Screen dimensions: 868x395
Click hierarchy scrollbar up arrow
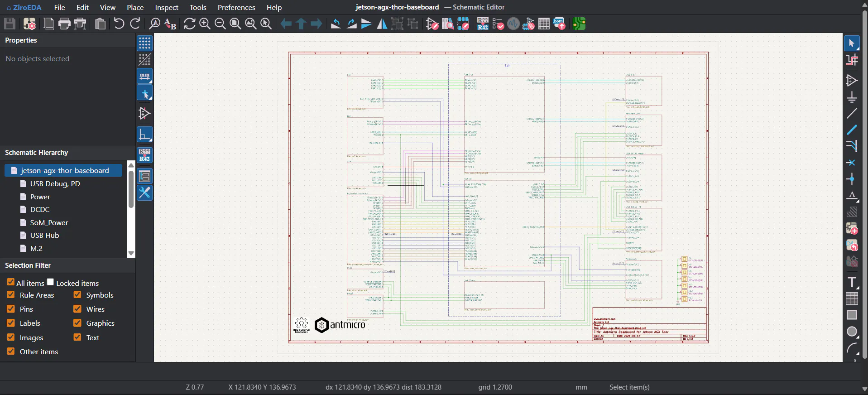[131, 165]
